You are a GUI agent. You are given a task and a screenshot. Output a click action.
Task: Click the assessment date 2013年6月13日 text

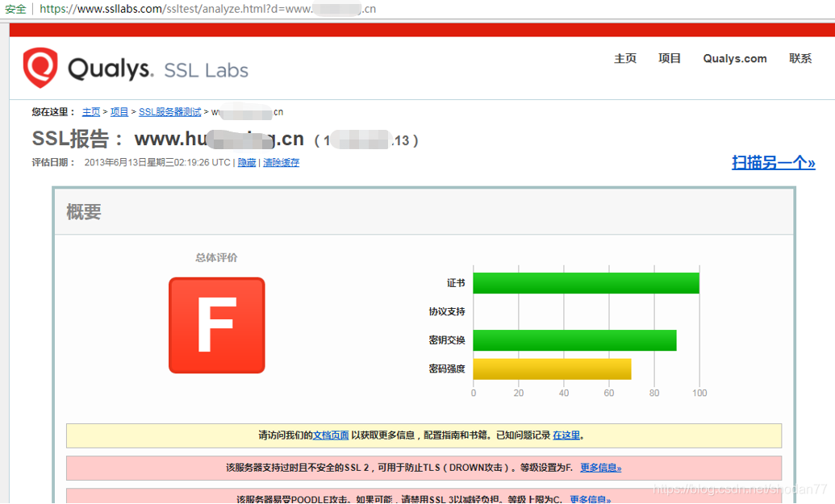(157, 162)
